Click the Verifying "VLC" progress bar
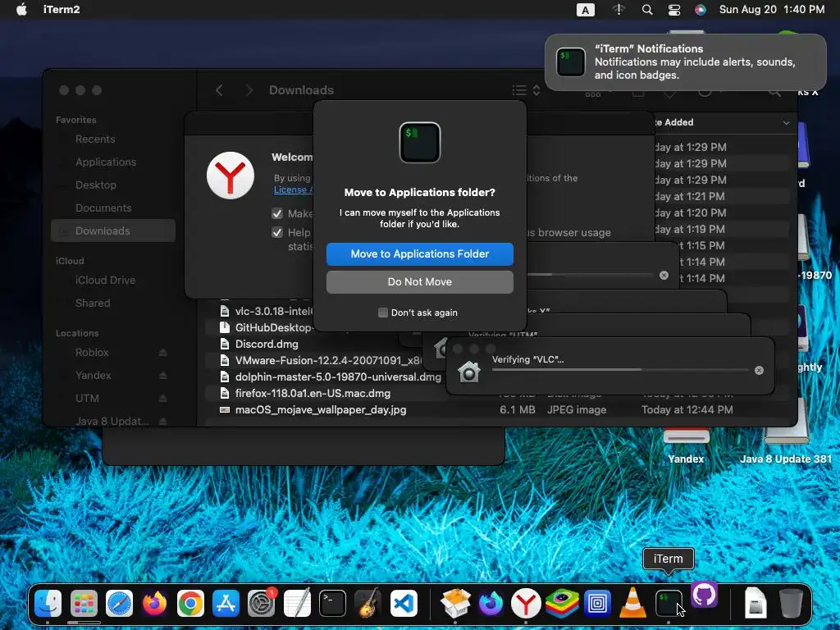840x630 pixels. tap(620, 370)
